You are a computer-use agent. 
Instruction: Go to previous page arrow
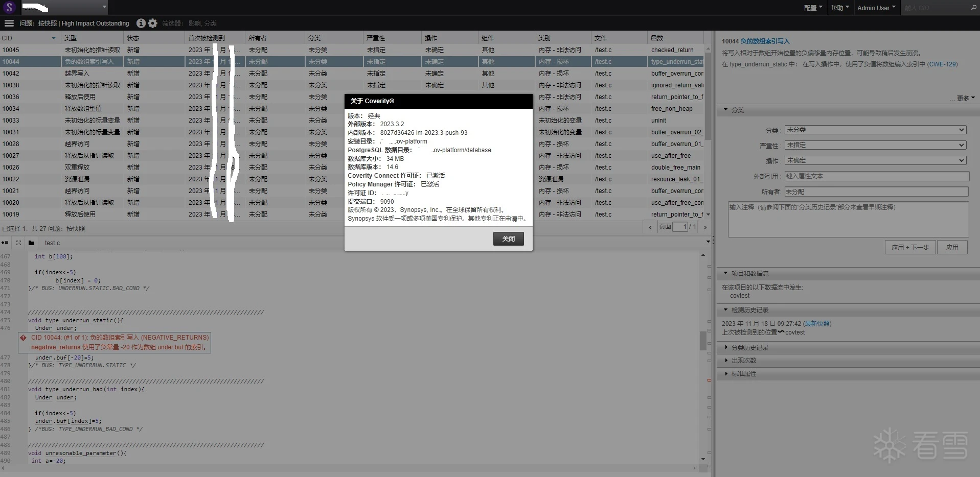click(x=650, y=227)
